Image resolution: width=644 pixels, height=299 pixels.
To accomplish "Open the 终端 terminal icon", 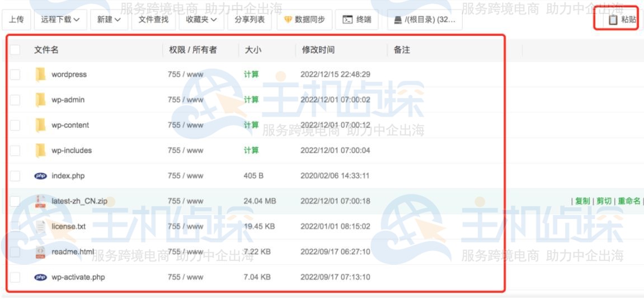I will (x=347, y=20).
